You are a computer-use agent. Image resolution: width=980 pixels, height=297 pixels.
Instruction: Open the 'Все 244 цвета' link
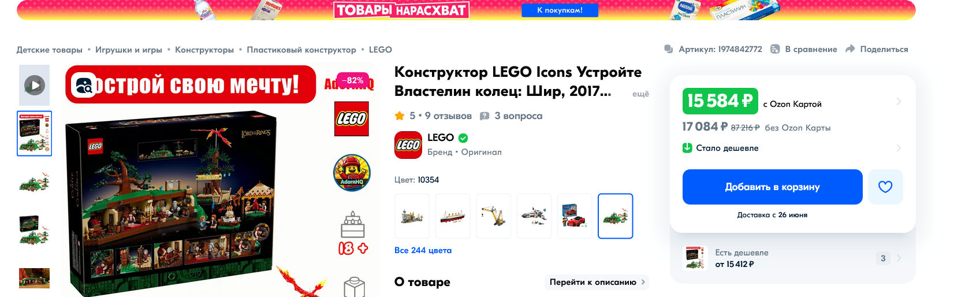[423, 250]
